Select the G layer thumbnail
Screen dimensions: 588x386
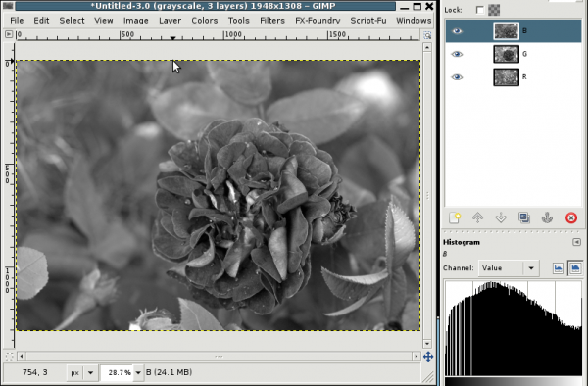click(x=506, y=54)
